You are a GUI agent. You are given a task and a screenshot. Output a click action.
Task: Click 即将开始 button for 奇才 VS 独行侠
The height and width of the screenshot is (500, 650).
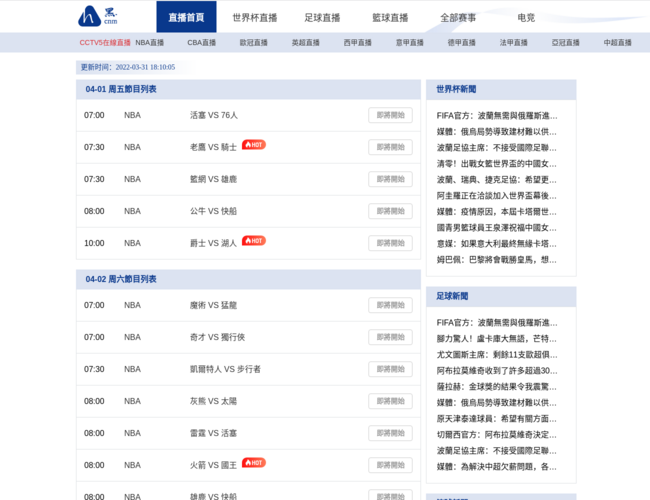pyautogui.click(x=390, y=337)
